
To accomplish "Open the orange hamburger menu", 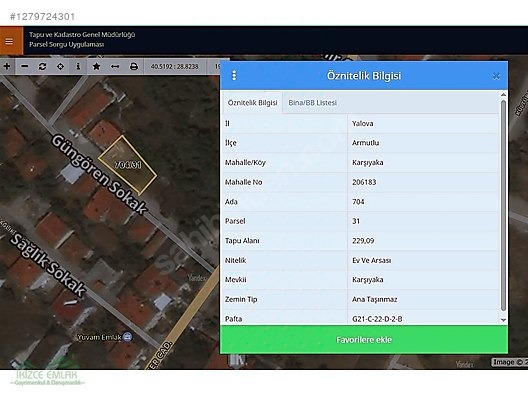I will pyautogui.click(x=9, y=41).
